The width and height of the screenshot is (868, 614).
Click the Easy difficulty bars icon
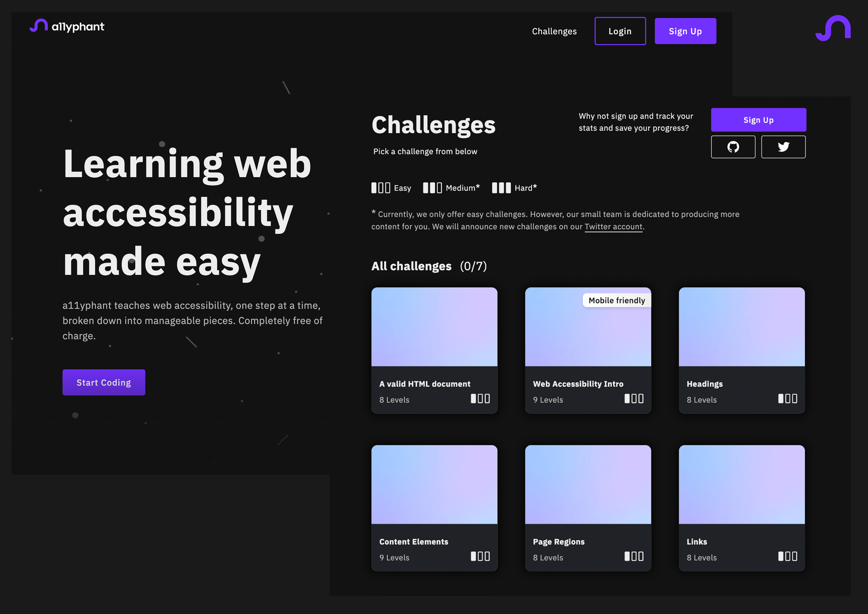coord(380,188)
